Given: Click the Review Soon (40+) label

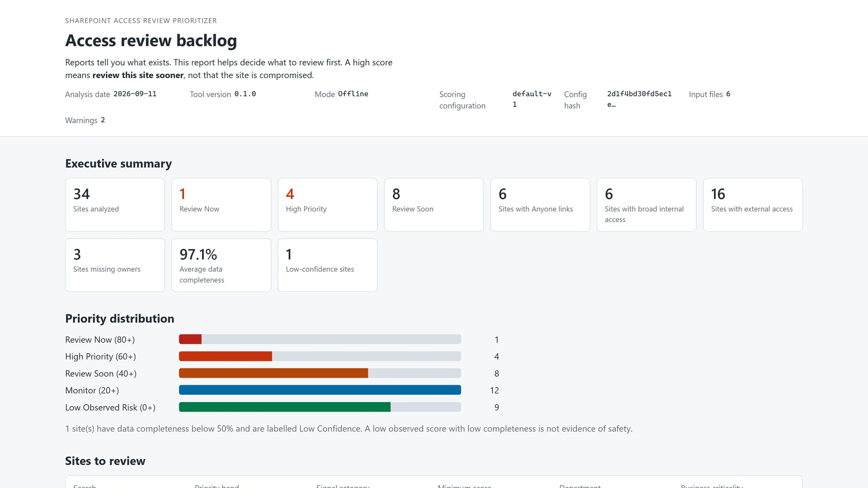Looking at the screenshot, I should pyautogui.click(x=101, y=373).
